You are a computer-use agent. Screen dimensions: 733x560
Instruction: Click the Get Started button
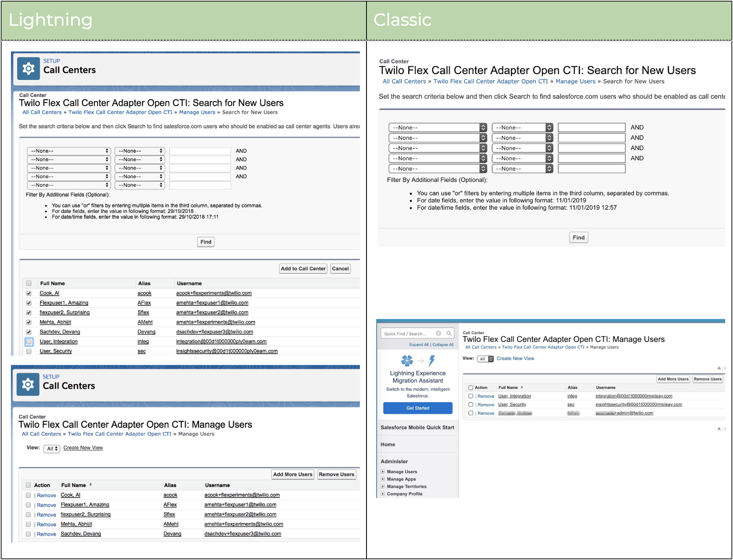tap(417, 408)
